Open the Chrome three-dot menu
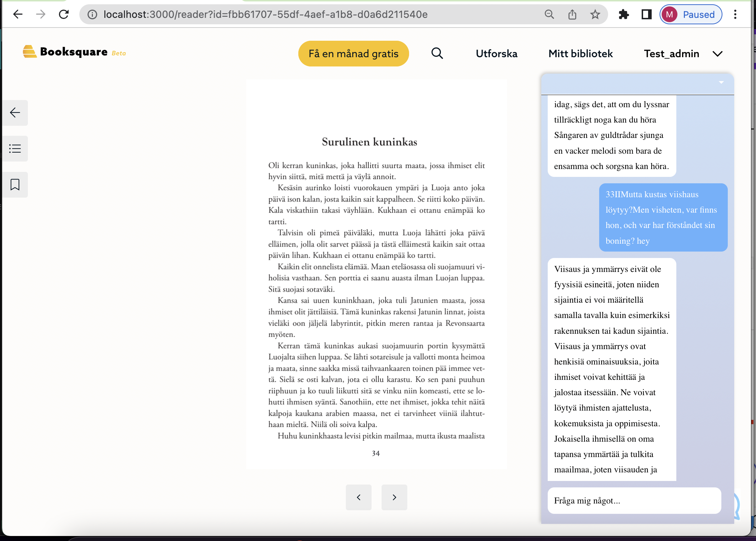 [x=735, y=15]
